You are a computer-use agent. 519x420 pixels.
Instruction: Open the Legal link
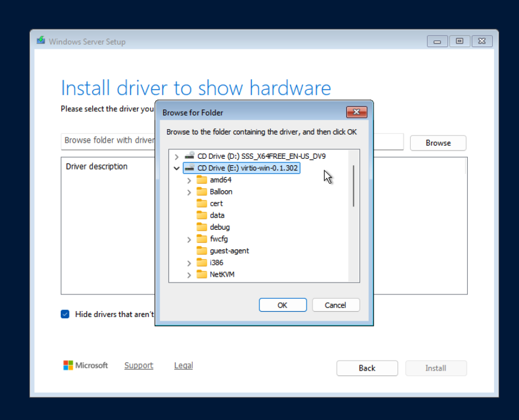184,365
